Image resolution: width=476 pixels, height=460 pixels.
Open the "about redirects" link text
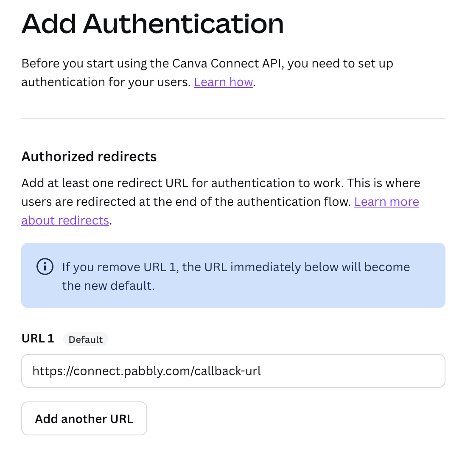click(x=65, y=220)
